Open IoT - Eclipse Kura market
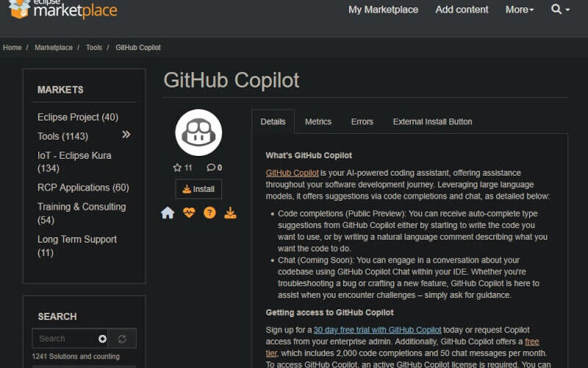The image size is (588, 368). point(74,162)
